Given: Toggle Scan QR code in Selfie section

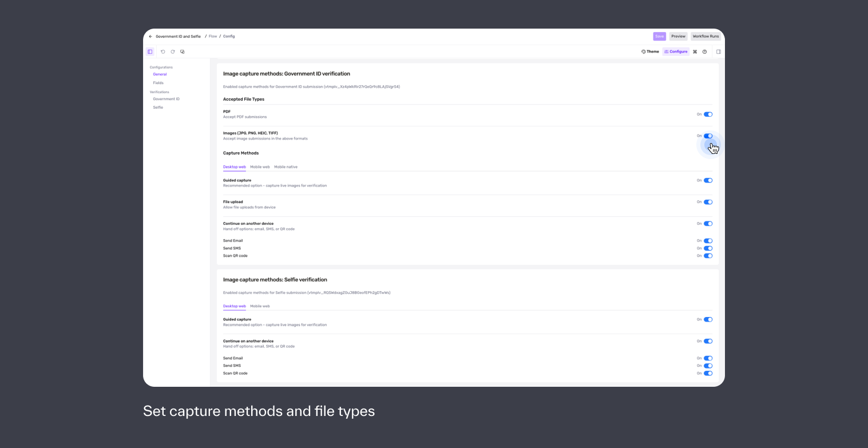Looking at the screenshot, I should coord(708,373).
